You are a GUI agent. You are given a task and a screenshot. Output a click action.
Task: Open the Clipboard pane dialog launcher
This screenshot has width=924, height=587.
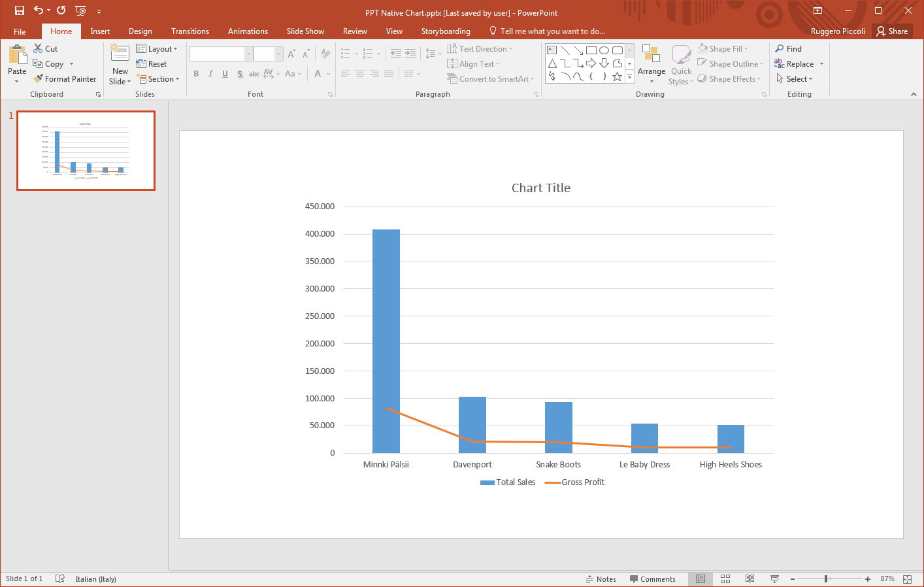tap(99, 95)
